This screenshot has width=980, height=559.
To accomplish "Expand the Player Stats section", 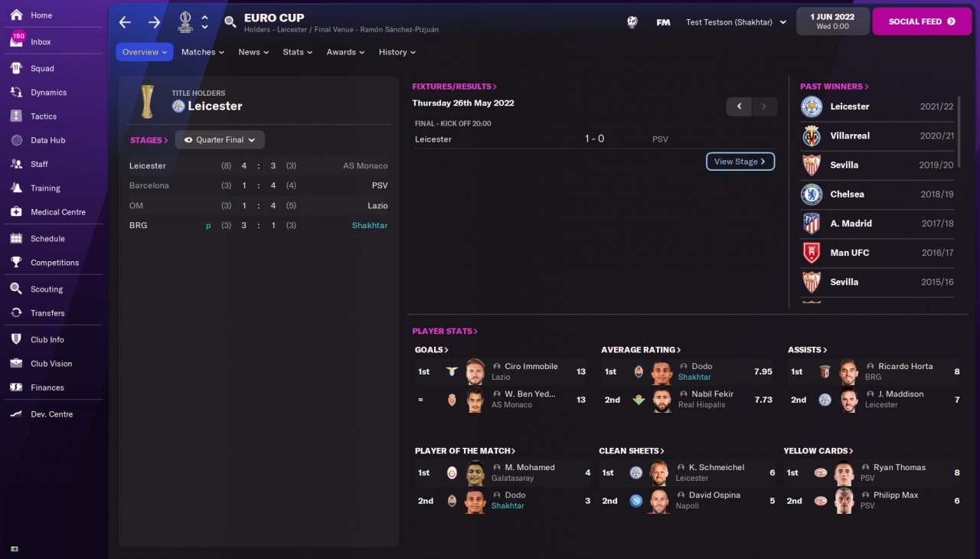I will pos(445,331).
